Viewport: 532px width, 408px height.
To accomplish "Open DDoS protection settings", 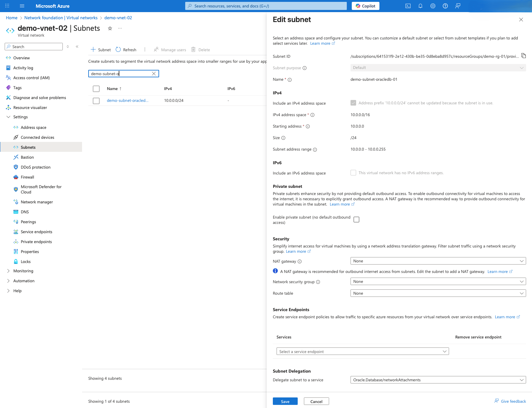I will click(35, 167).
